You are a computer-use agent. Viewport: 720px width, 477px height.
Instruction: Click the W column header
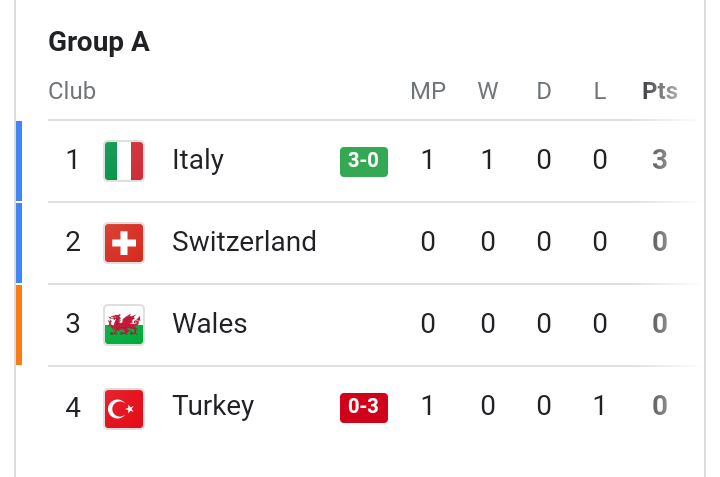488,91
